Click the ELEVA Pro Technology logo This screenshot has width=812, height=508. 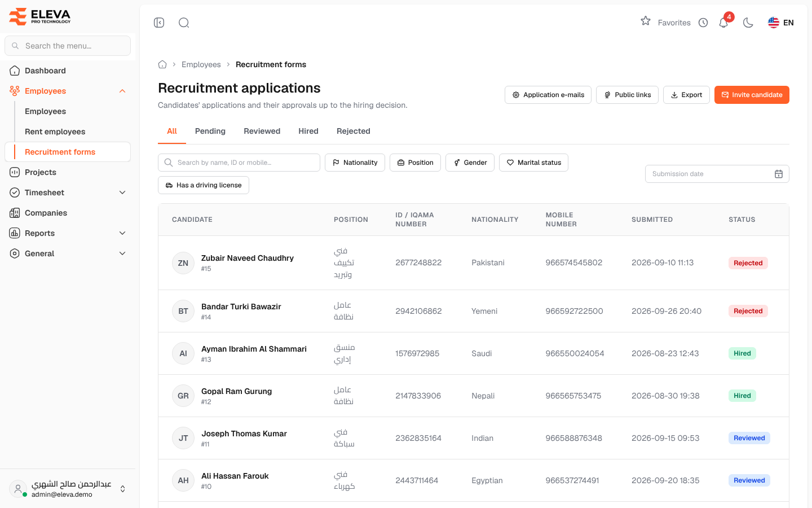pos(40,16)
